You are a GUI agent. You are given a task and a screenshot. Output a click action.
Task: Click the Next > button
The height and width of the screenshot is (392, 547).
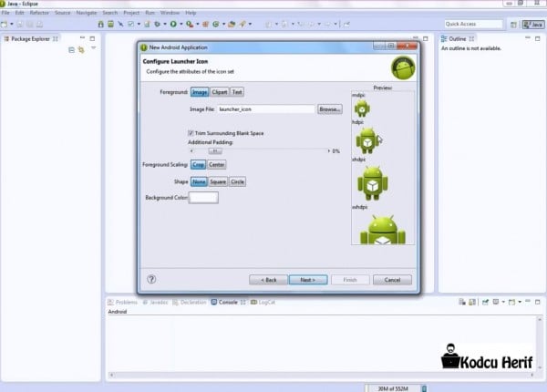308,280
